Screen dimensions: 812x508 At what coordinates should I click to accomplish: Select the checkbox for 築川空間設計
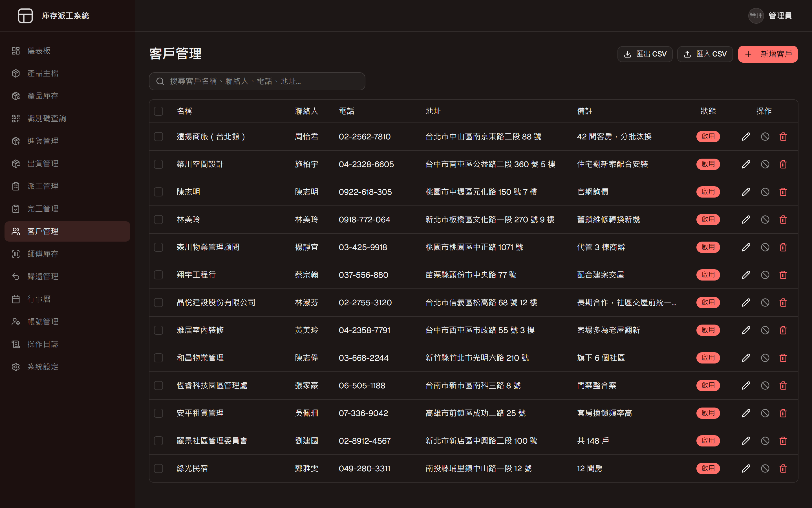(x=158, y=164)
